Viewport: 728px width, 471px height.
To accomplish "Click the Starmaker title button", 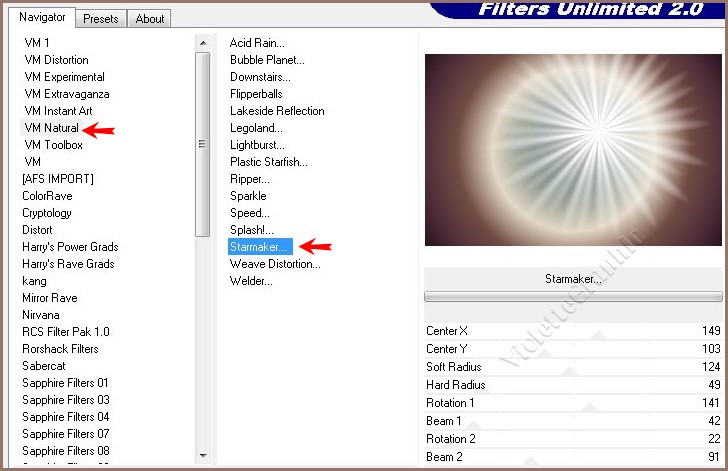I will click(x=573, y=279).
